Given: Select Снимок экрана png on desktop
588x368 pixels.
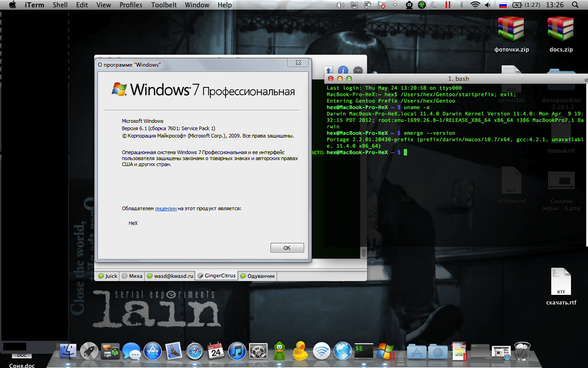Looking at the screenshot, I should click(561, 191).
